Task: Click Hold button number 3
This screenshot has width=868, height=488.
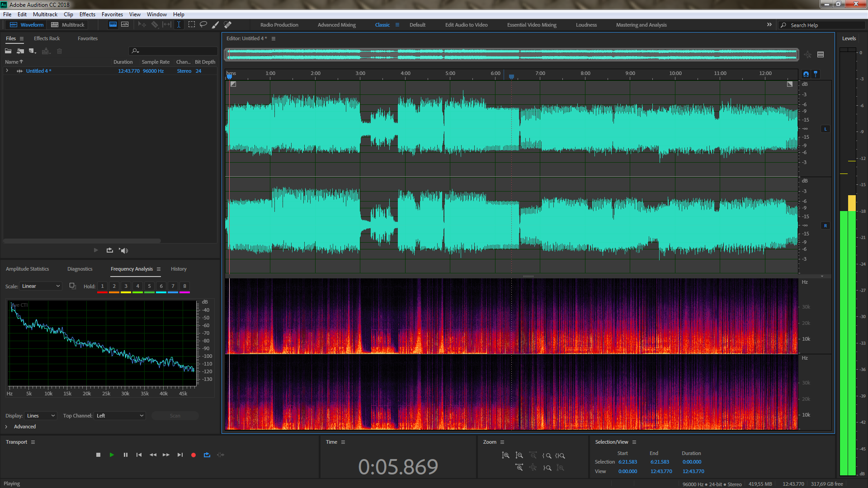Action: click(x=126, y=286)
